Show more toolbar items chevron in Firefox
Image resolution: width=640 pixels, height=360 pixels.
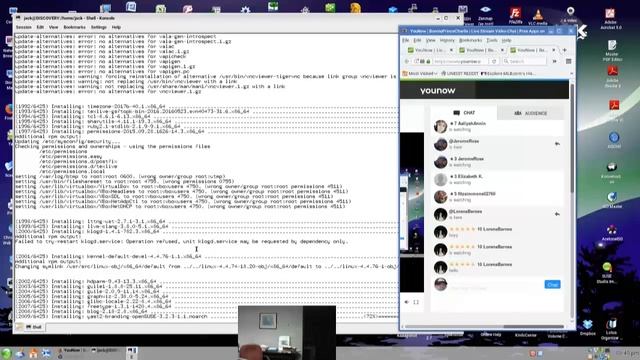pyautogui.click(x=555, y=61)
